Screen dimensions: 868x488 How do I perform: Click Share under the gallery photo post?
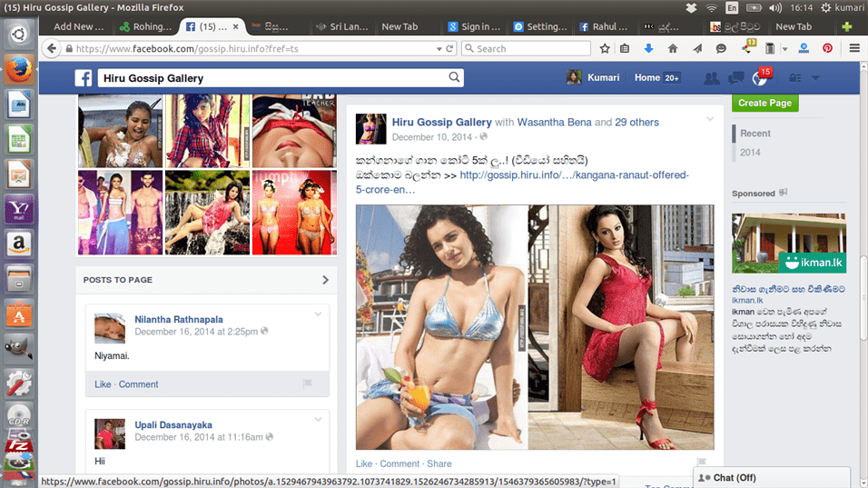coord(439,463)
